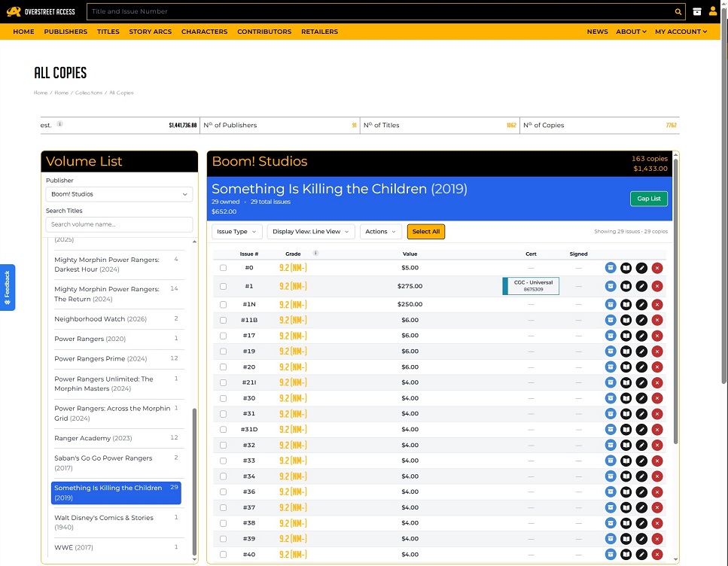Image resolution: width=728 pixels, height=566 pixels.
Task: Click blue archive icon for issue #17
Action: coord(611,336)
